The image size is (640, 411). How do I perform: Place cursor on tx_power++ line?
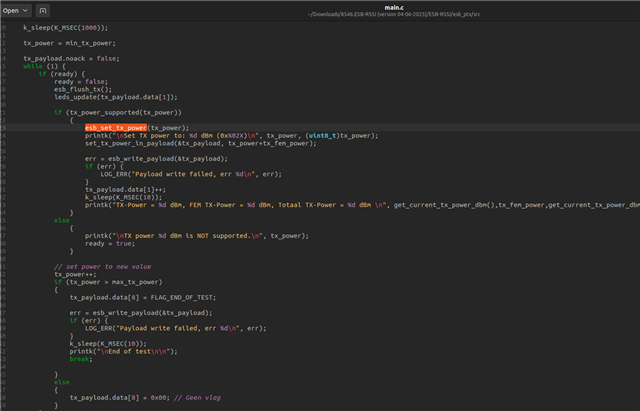75,275
